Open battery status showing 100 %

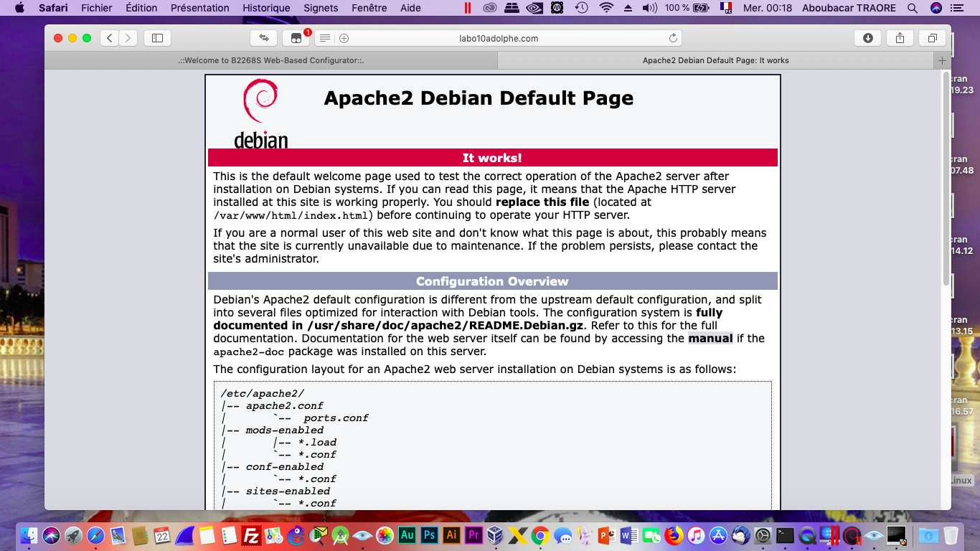687,8
